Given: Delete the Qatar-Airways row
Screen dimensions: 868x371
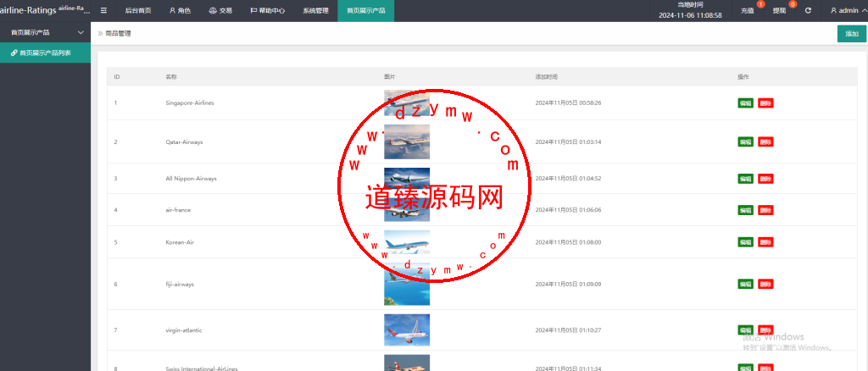Looking at the screenshot, I should (x=765, y=141).
